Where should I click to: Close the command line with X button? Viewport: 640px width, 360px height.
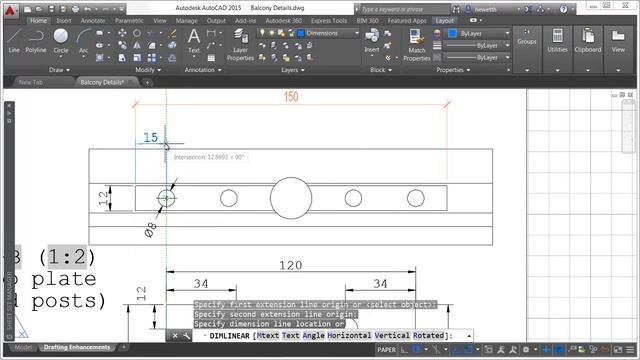[175, 336]
